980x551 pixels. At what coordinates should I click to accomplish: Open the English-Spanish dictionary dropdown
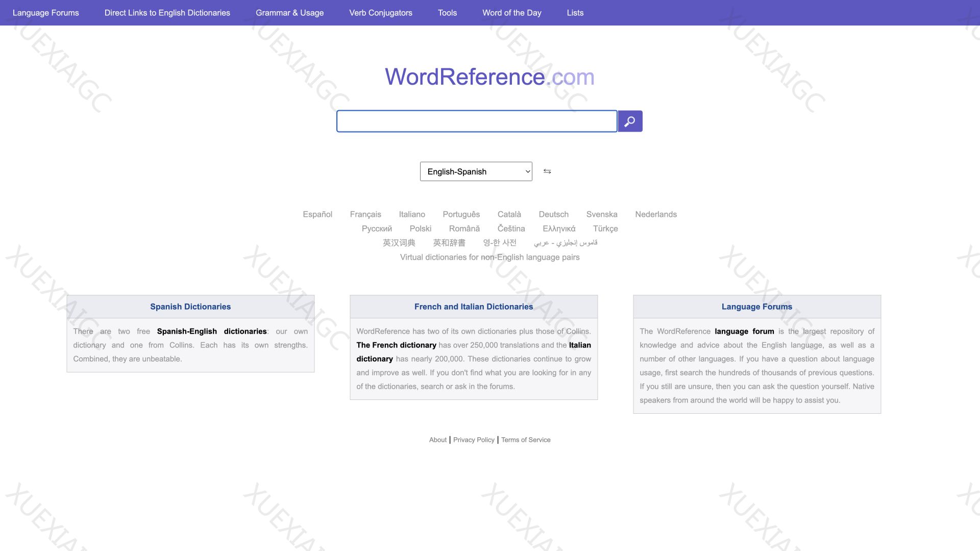476,171
